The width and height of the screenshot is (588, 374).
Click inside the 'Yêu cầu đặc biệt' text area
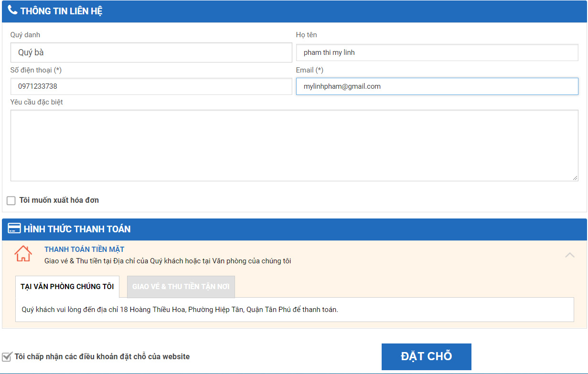[x=294, y=145]
